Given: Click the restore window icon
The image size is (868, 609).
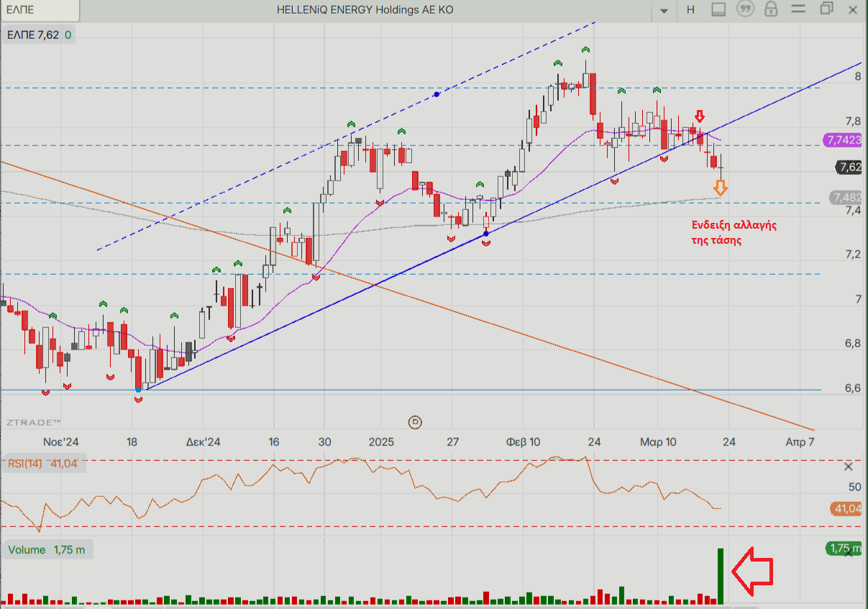Looking at the screenshot, I should tap(826, 9).
